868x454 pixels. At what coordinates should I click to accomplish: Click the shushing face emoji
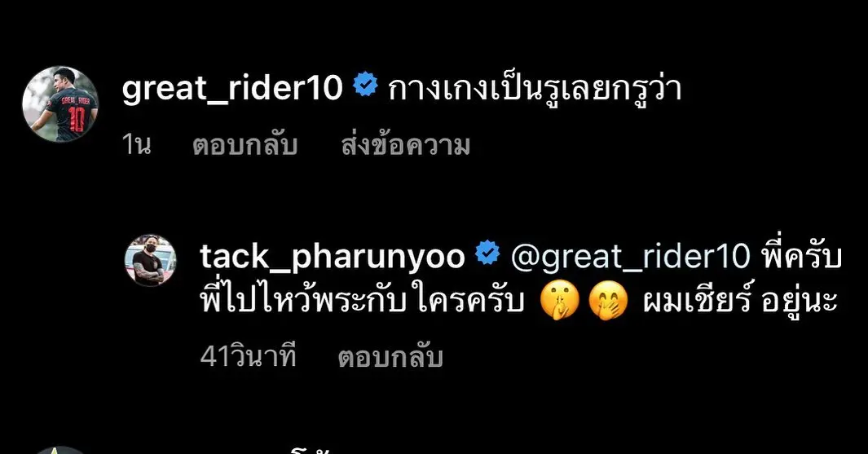(559, 302)
